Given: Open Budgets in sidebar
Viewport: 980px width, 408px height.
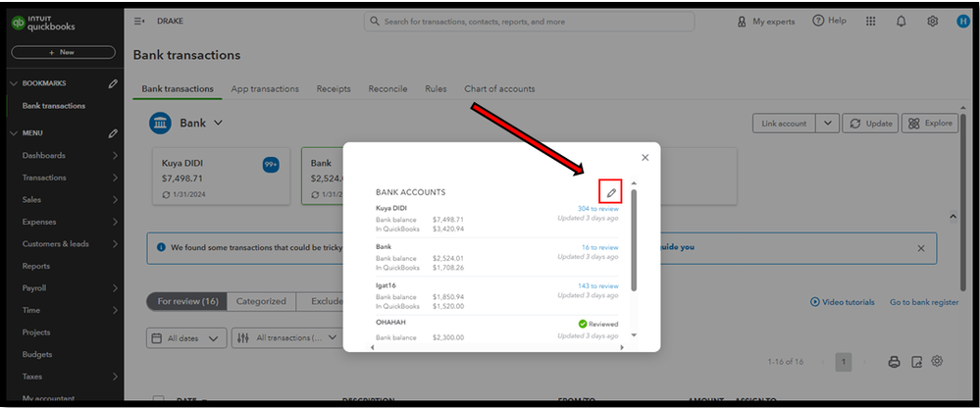Looking at the screenshot, I should point(37,354).
